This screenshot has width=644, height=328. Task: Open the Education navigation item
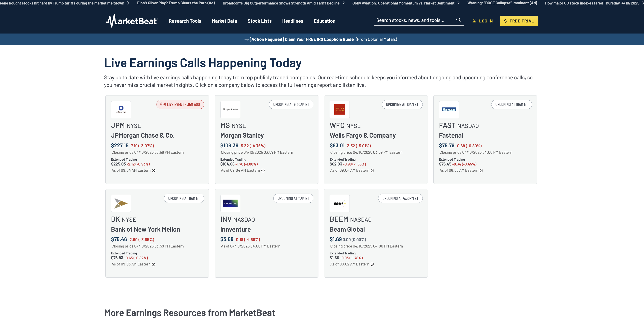click(x=324, y=21)
